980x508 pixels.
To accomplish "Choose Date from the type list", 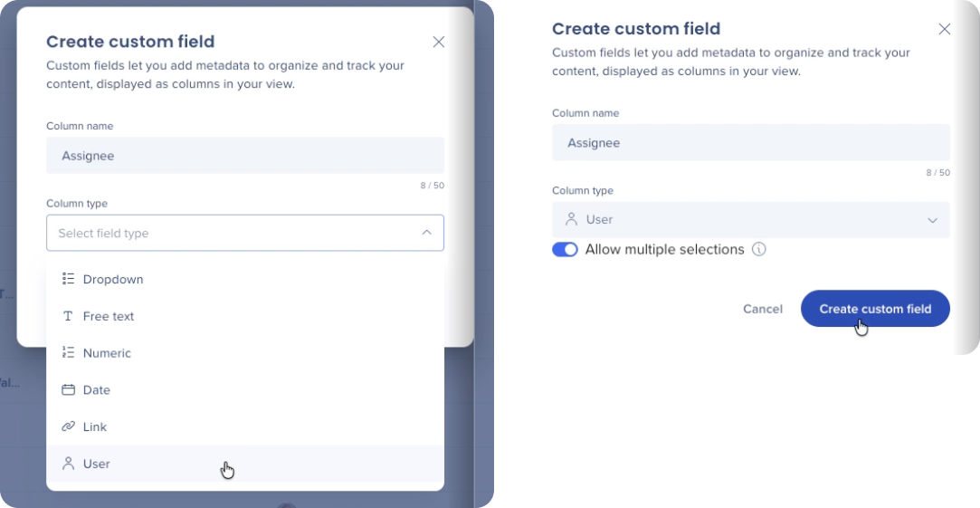I will point(245,389).
